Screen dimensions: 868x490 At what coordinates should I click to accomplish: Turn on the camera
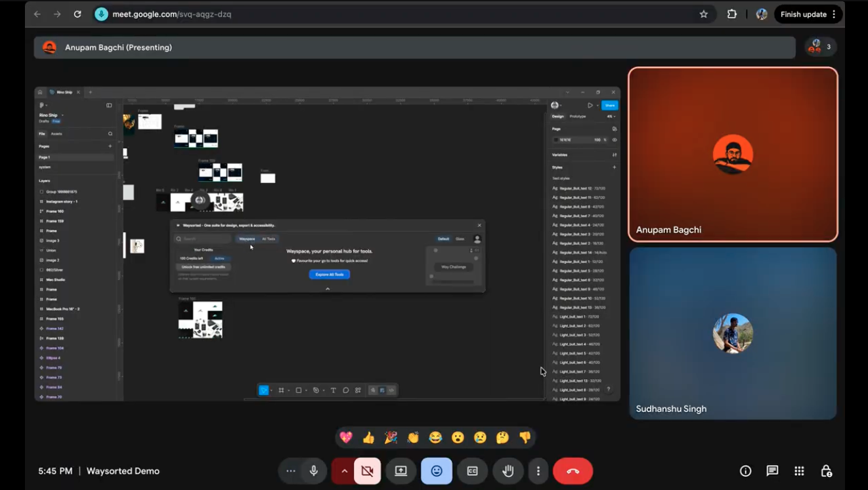(x=367, y=471)
